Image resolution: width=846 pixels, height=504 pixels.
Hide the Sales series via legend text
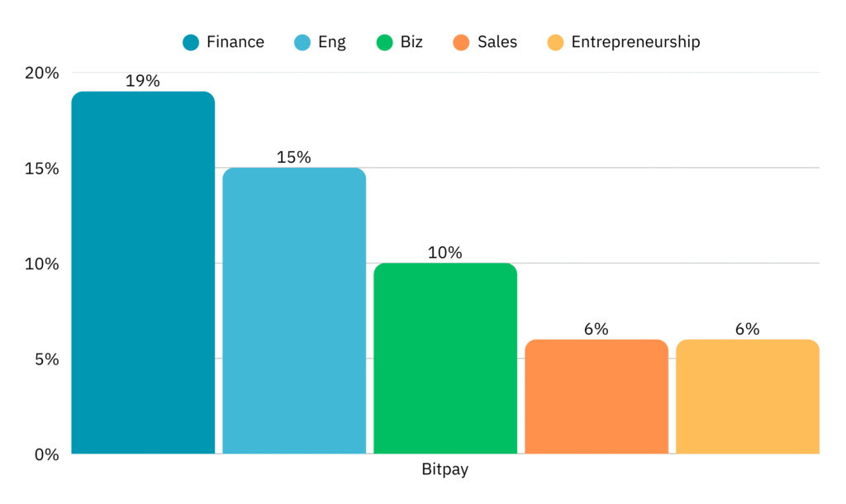click(x=497, y=42)
